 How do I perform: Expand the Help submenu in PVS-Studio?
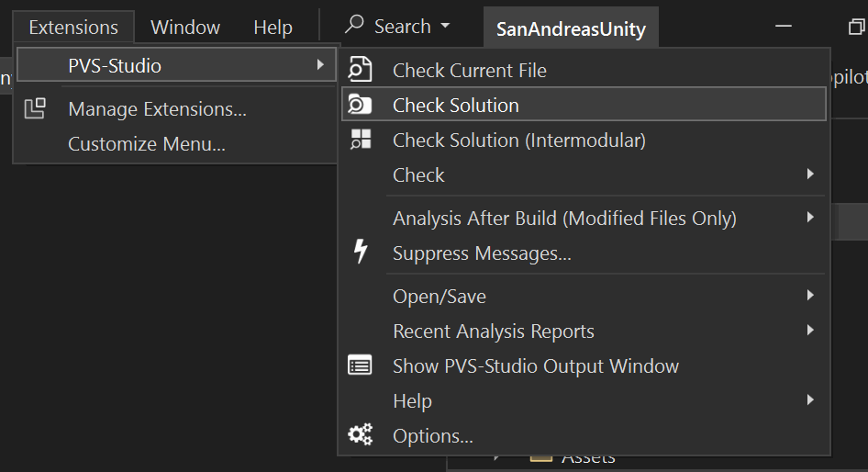pos(810,400)
